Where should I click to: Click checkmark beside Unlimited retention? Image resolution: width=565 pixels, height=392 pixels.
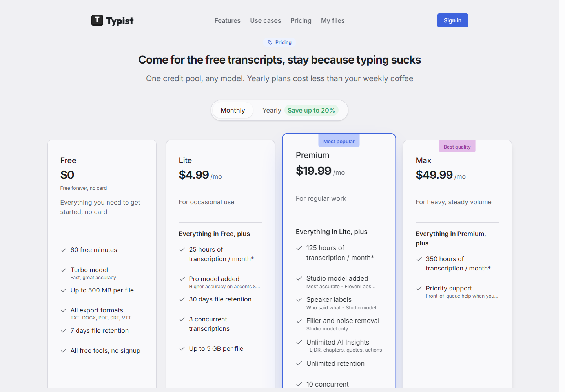(299, 363)
